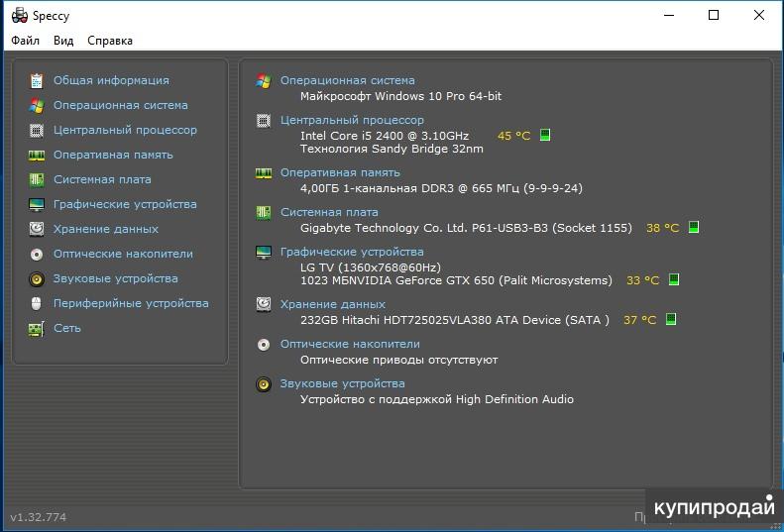Select Оптические накопители in the sidebar
This screenshot has width=784, height=532.
(123, 254)
